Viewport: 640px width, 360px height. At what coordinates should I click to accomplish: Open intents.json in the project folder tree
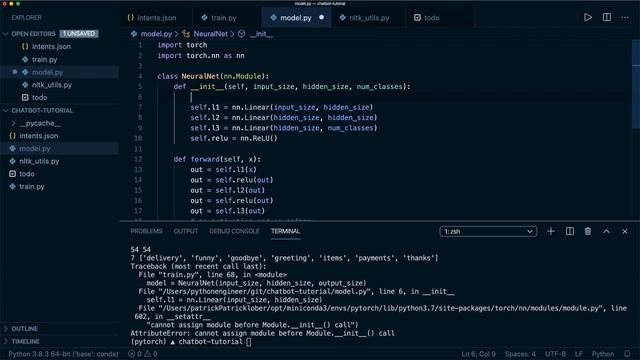pyautogui.click(x=38, y=136)
